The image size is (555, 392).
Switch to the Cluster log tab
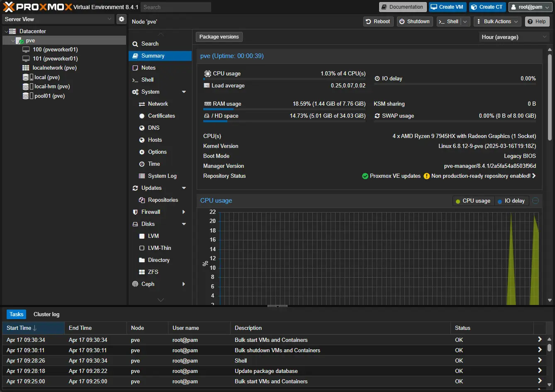tap(46, 314)
